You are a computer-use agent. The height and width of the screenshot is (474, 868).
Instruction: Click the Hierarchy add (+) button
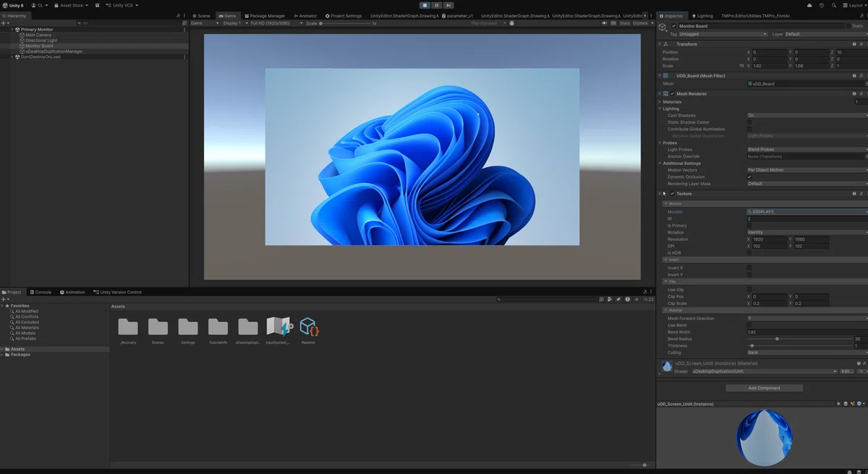4,23
